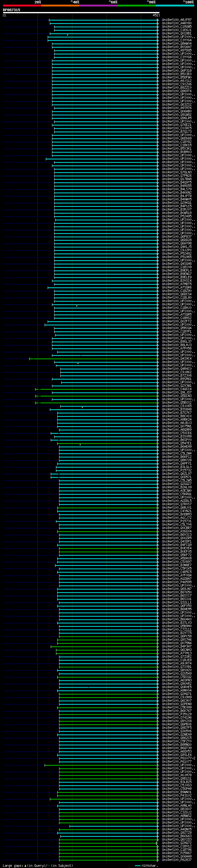Select the UniRef100_Q5BXX2 label

[x=176, y=403]
